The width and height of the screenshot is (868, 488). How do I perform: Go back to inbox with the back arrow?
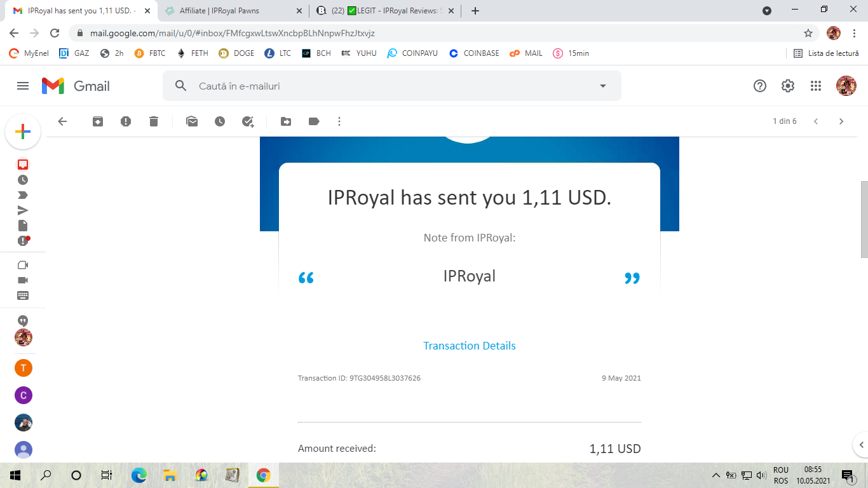coord(62,121)
